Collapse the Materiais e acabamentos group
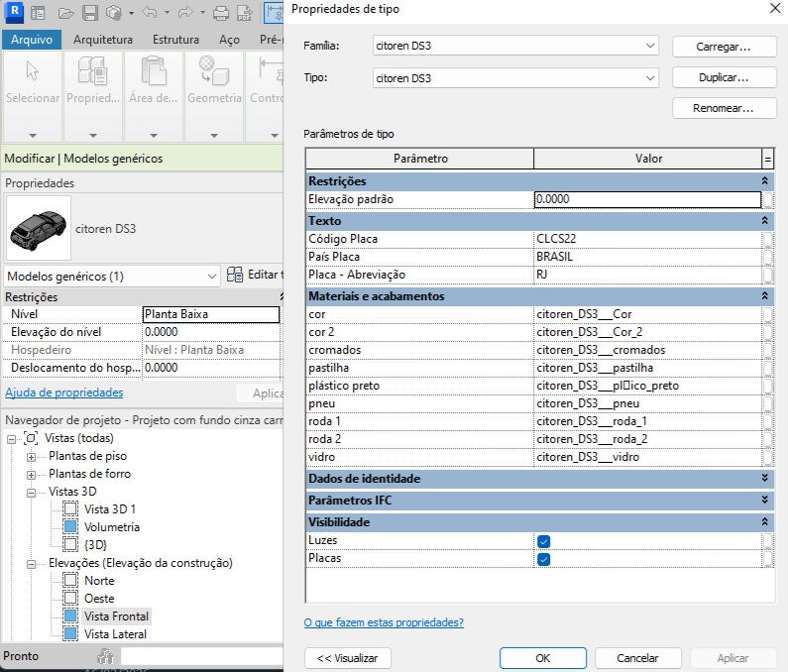The width and height of the screenshot is (788, 672). (x=764, y=295)
